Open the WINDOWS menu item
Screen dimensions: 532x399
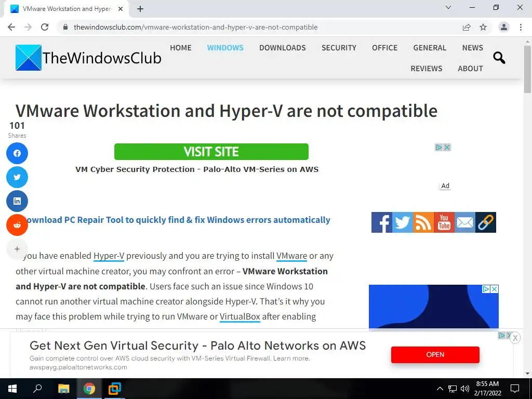[x=225, y=48]
